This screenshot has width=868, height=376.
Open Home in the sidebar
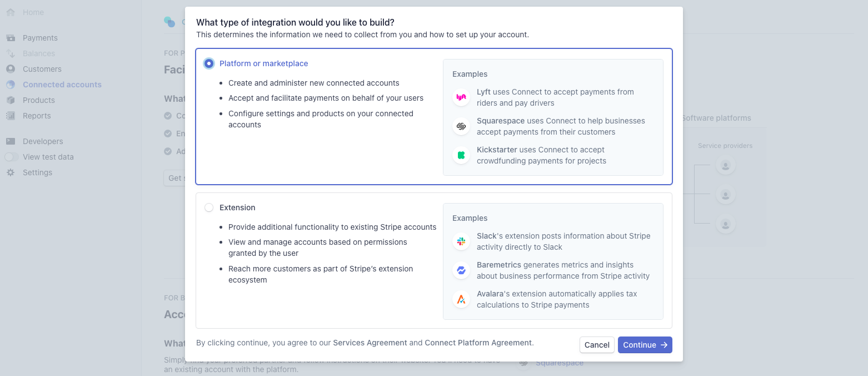pos(33,12)
